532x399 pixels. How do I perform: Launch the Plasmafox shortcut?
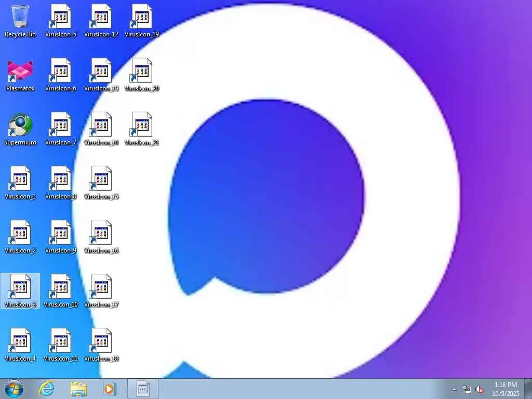[x=20, y=75]
